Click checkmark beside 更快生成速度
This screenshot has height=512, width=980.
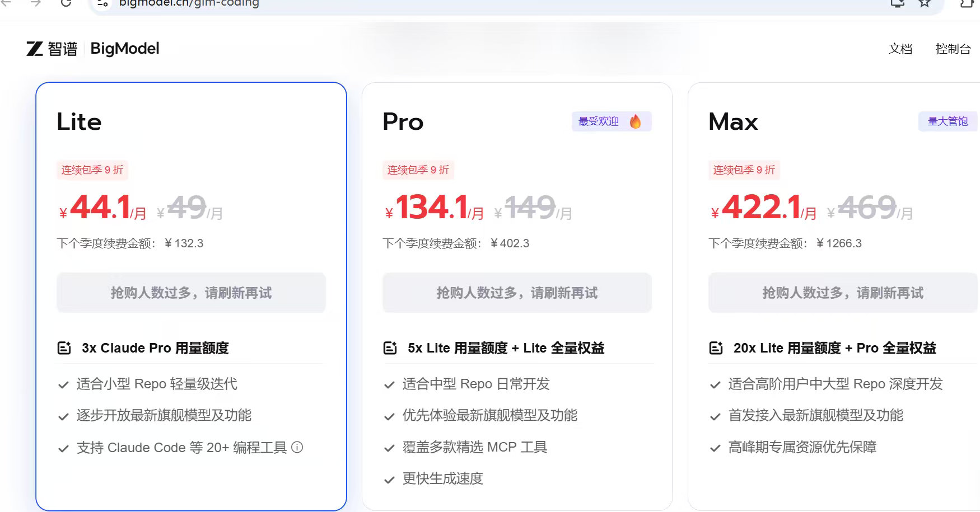pos(389,480)
